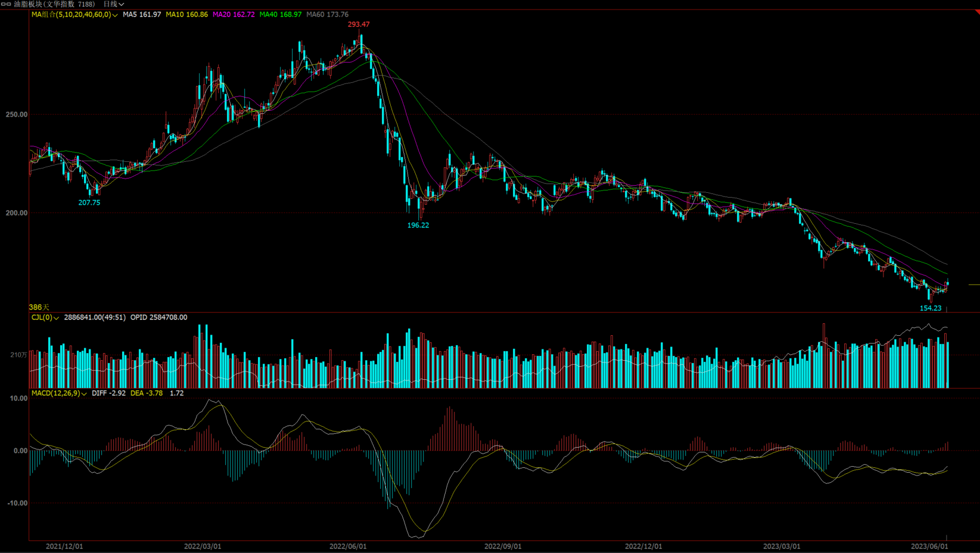Click the 2023/03/01 date axis label
The height and width of the screenshot is (553, 980).
click(782, 546)
